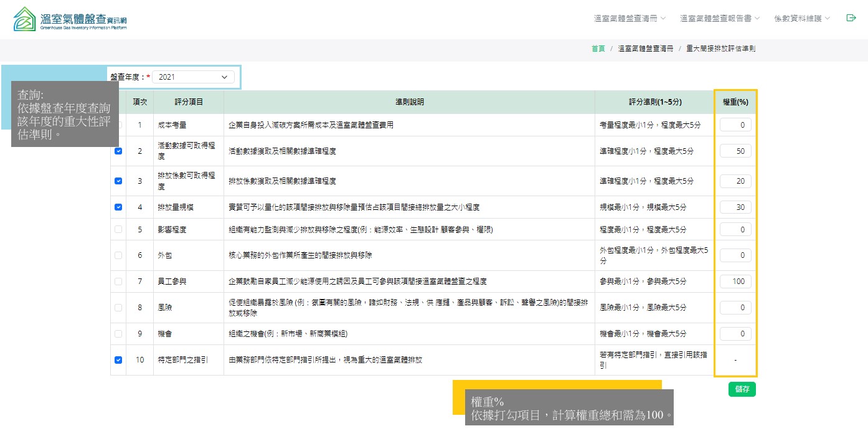Open the 盤查年度 year dropdown
Viewport: 868px width, 431px height.
pyautogui.click(x=193, y=77)
